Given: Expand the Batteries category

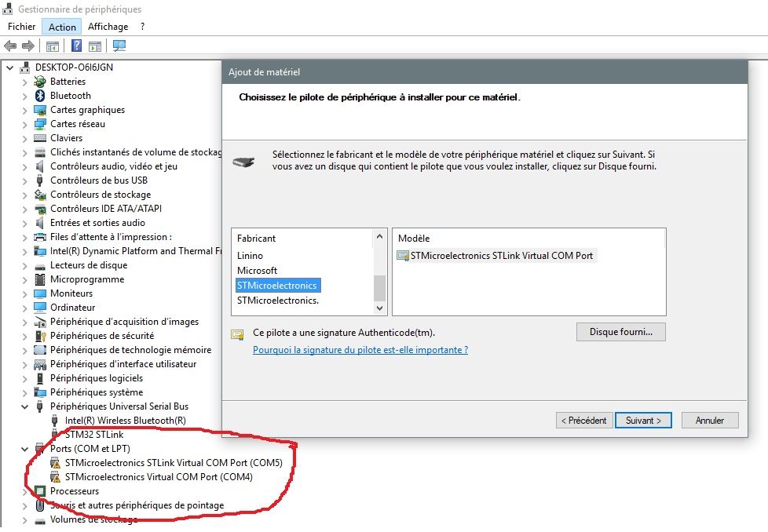Looking at the screenshot, I should [24, 82].
